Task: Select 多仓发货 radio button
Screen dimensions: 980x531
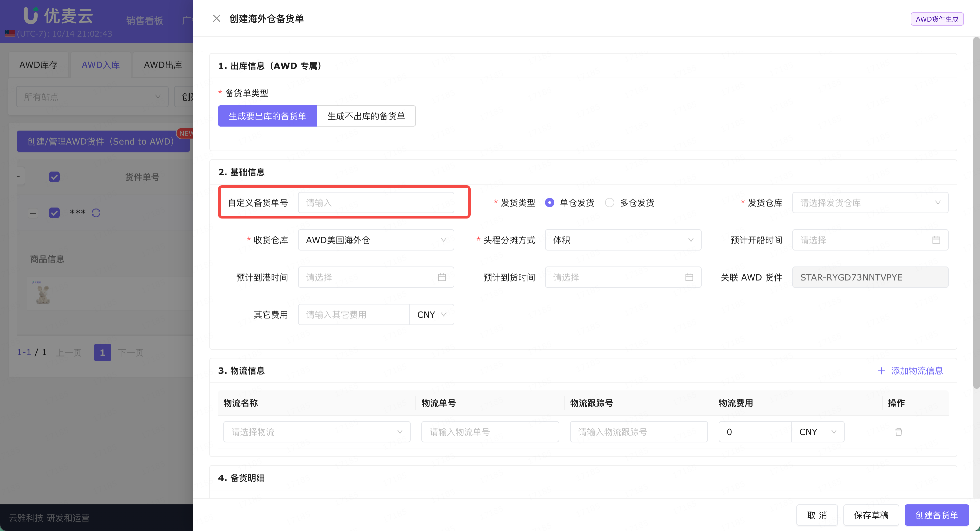Action: [609, 203]
